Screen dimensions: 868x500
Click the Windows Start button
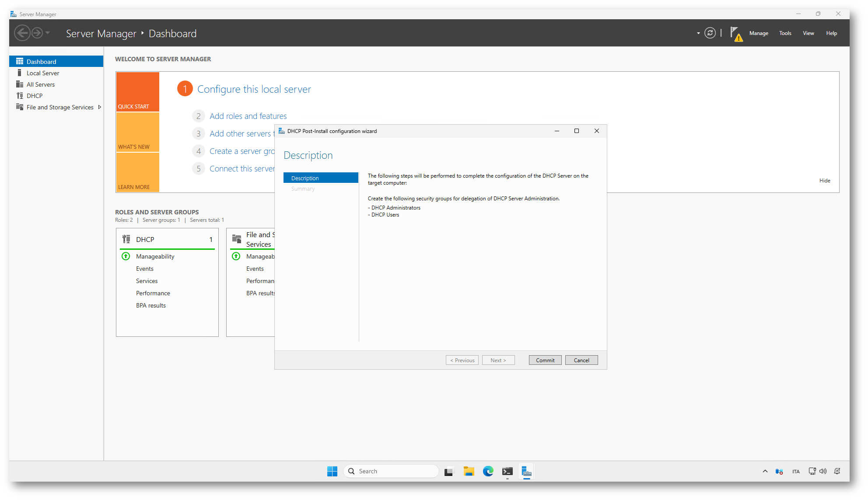click(x=332, y=471)
